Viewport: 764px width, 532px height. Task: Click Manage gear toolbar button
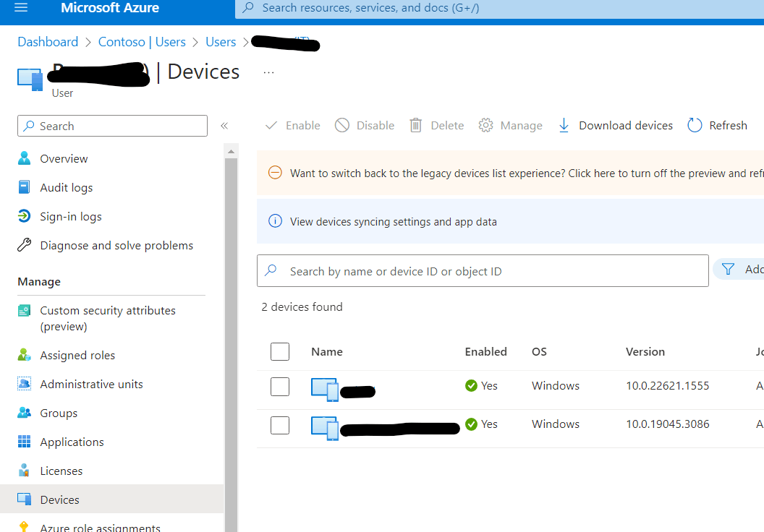[510, 126]
